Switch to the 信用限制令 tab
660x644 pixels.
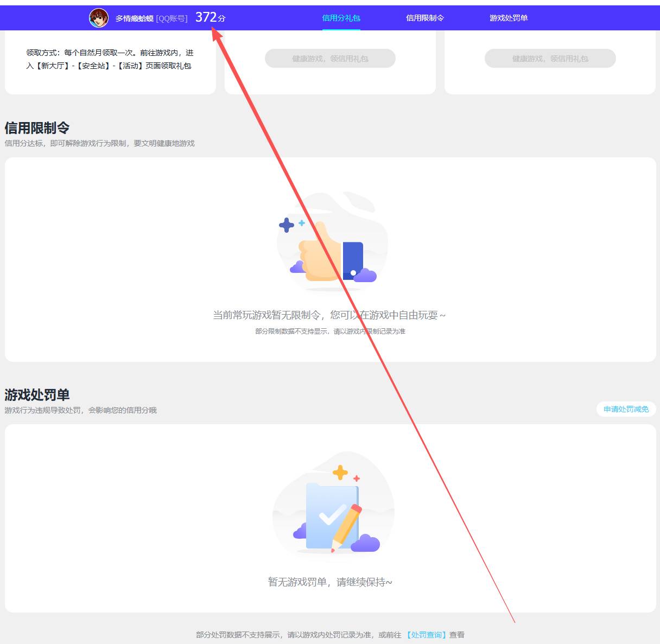(x=425, y=17)
